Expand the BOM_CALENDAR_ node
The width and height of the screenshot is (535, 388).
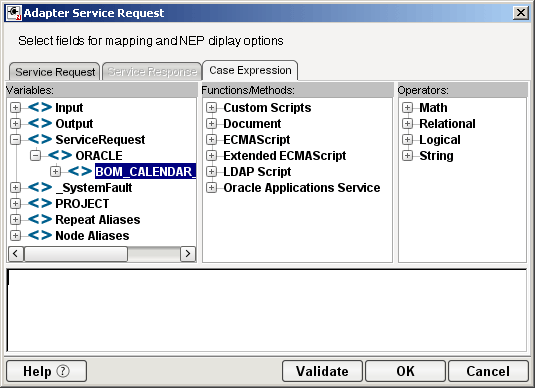(55, 171)
